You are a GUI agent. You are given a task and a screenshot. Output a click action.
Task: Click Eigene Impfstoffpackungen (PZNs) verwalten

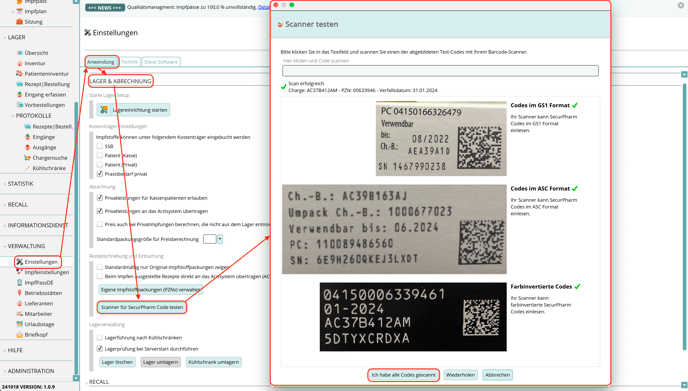click(150, 290)
